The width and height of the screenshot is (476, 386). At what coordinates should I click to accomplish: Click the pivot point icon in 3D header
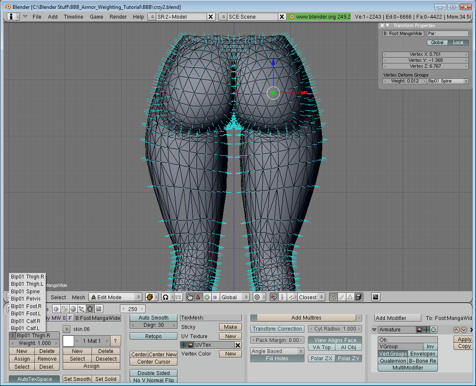(x=165, y=297)
